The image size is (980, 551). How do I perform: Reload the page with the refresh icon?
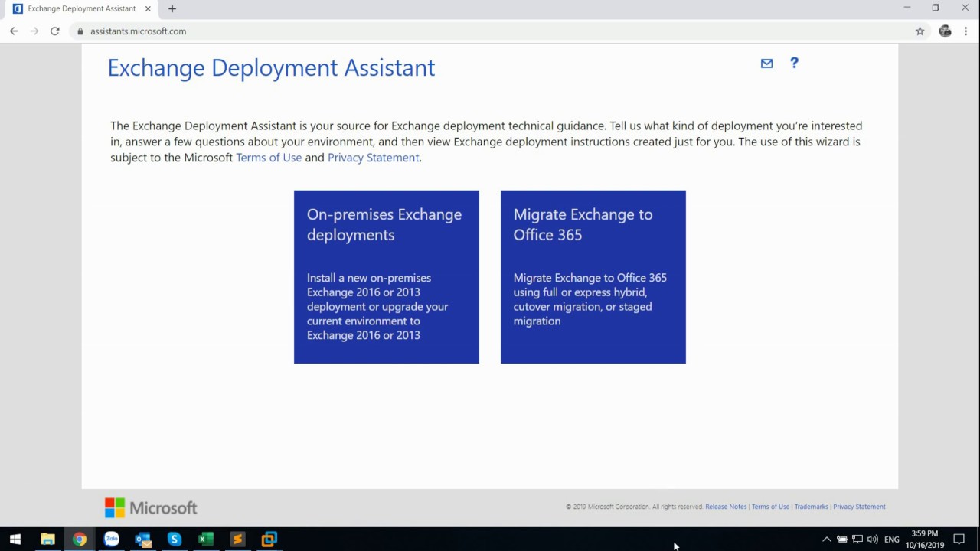pos(55,31)
